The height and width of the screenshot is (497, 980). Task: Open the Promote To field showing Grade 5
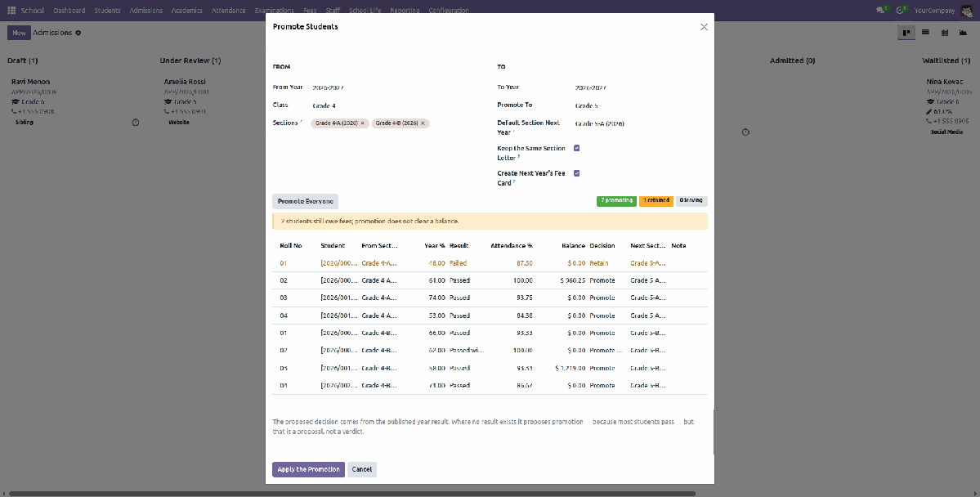point(641,105)
